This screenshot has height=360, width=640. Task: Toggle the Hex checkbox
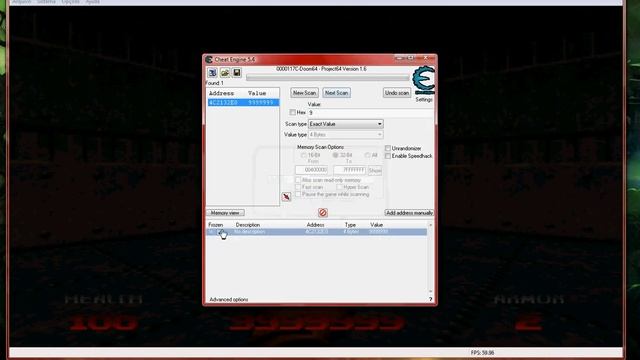tap(292, 112)
